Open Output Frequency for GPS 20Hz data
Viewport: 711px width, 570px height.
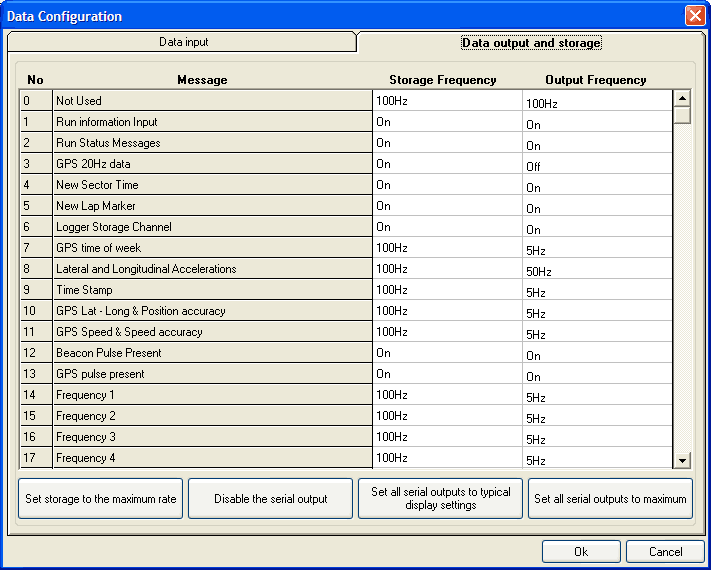coord(596,166)
